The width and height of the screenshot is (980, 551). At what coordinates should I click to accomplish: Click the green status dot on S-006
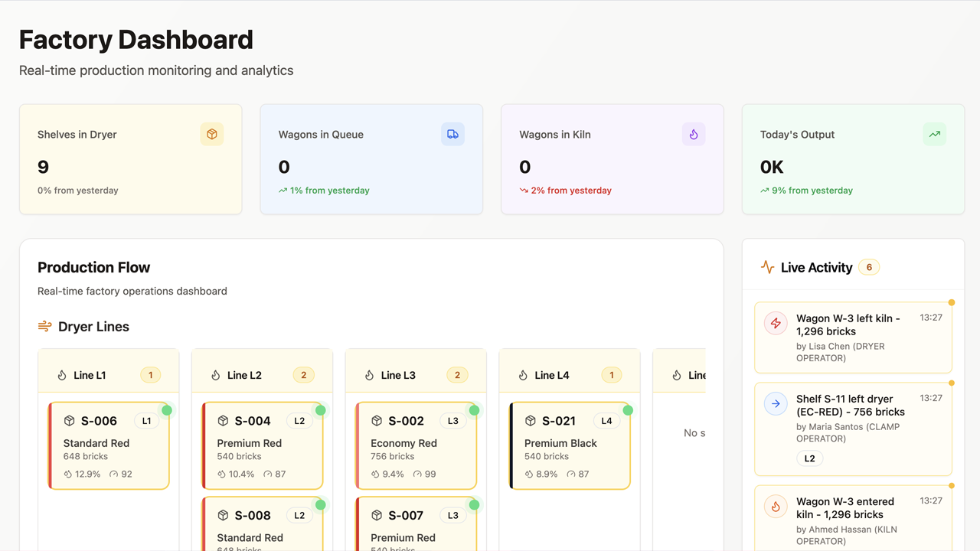pos(167,410)
